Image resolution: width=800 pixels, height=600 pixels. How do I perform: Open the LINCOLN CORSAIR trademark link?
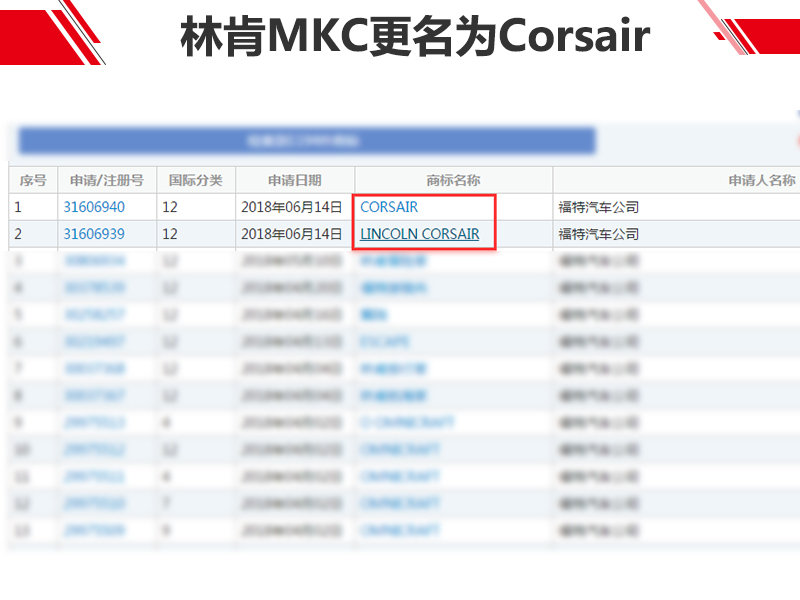419,234
